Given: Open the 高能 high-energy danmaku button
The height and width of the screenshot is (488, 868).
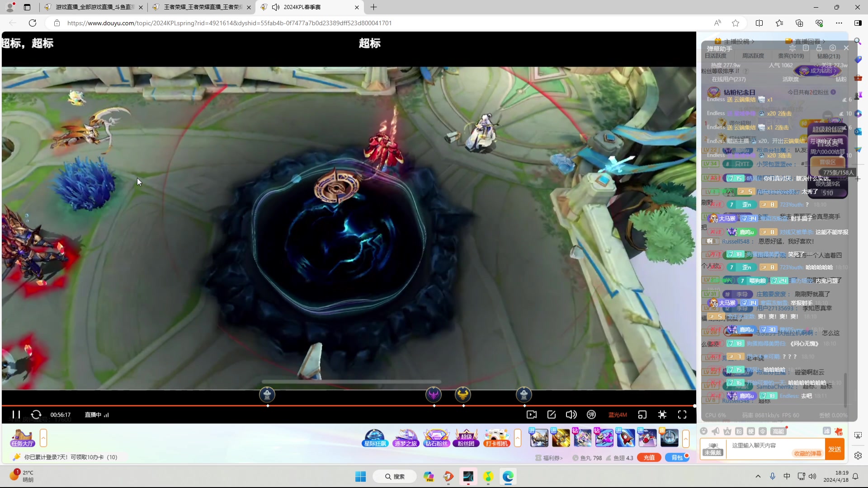Looking at the screenshot, I should 778,431.
